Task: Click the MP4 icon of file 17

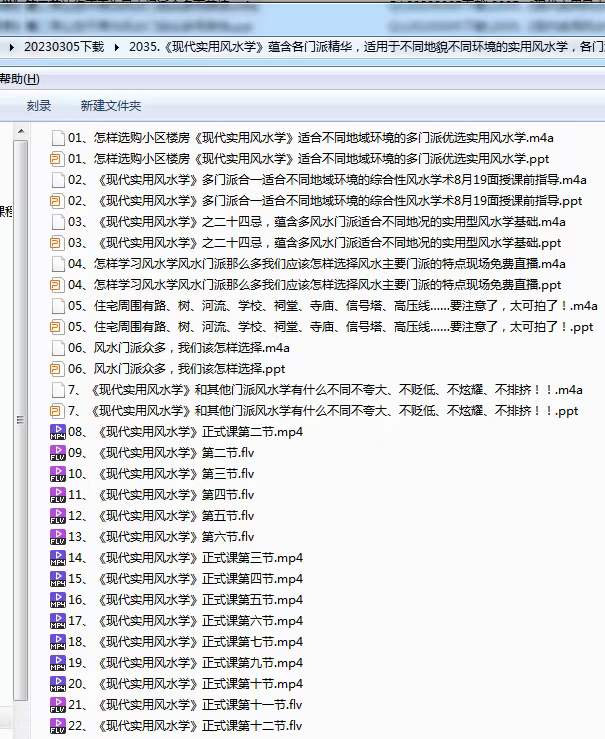Action: point(57,621)
